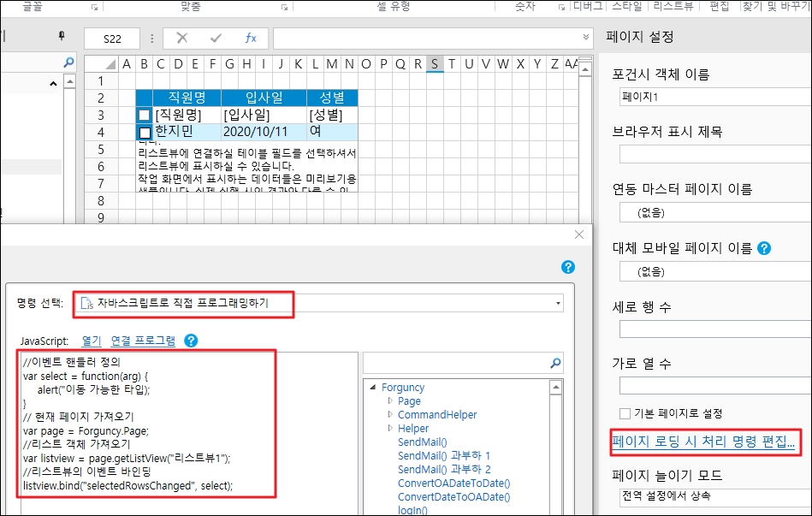Open help icon next to JavaScript links
The width and height of the screenshot is (812, 516).
click(191, 341)
